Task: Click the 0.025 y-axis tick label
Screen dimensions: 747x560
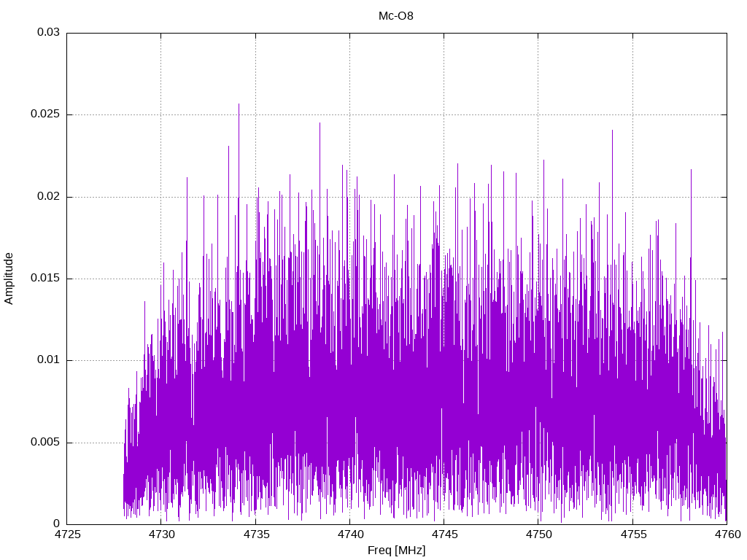Action: [x=45, y=114]
